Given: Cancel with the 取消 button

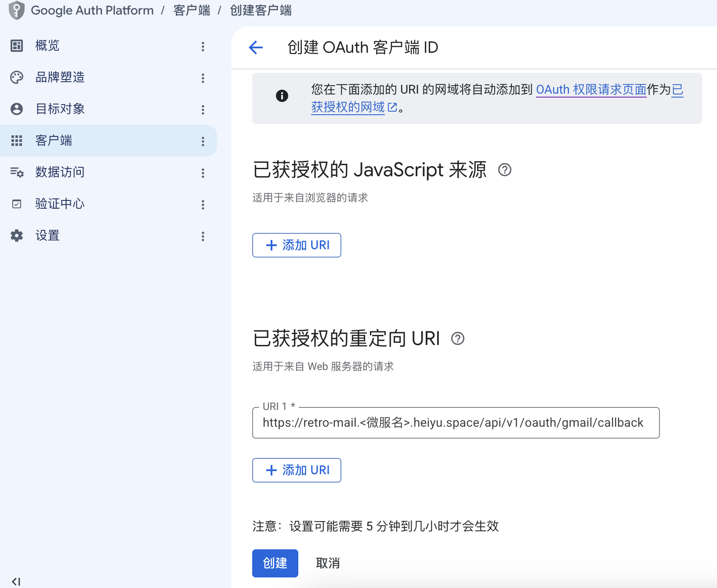Looking at the screenshot, I should pyautogui.click(x=328, y=563).
